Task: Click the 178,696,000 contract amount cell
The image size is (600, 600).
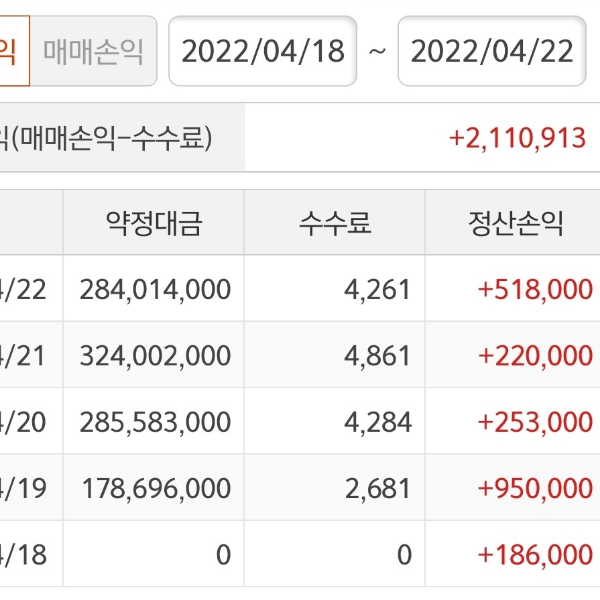Action: click(x=156, y=488)
